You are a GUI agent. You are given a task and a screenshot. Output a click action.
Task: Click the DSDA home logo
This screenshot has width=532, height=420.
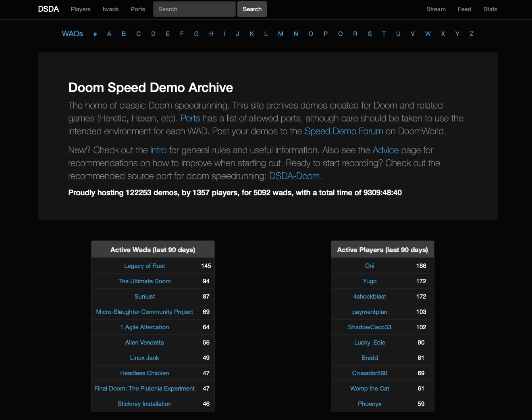point(48,9)
